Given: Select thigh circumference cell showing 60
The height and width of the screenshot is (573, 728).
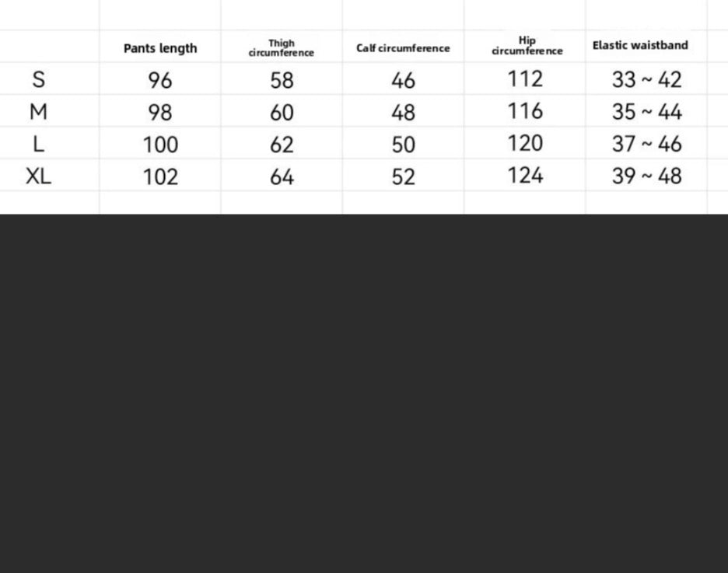Looking at the screenshot, I should (282, 113).
